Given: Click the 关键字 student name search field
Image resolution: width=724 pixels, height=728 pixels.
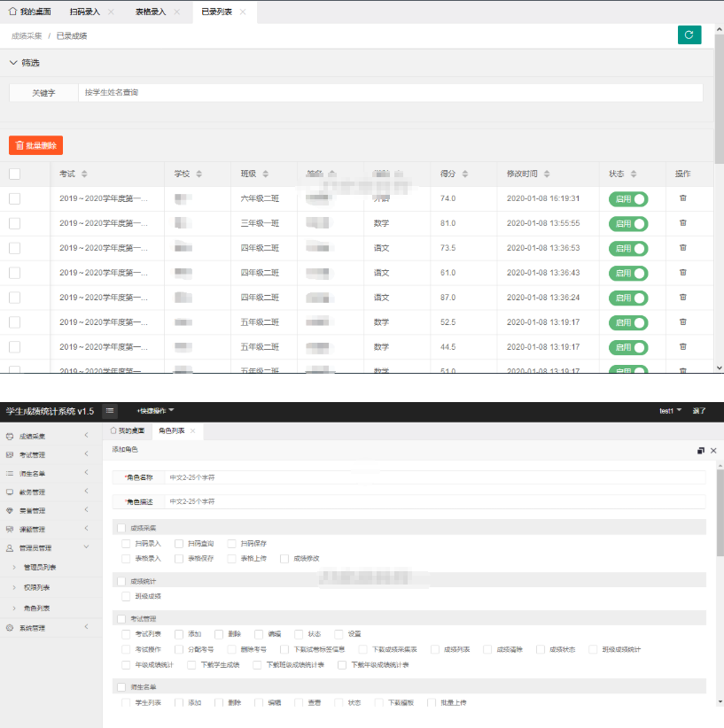Looking at the screenshot, I should [x=390, y=92].
